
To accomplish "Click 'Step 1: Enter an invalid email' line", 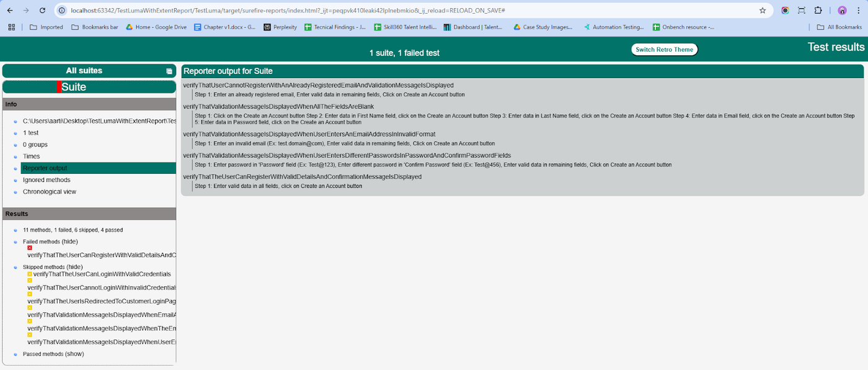I will pyautogui.click(x=345, y=143).
